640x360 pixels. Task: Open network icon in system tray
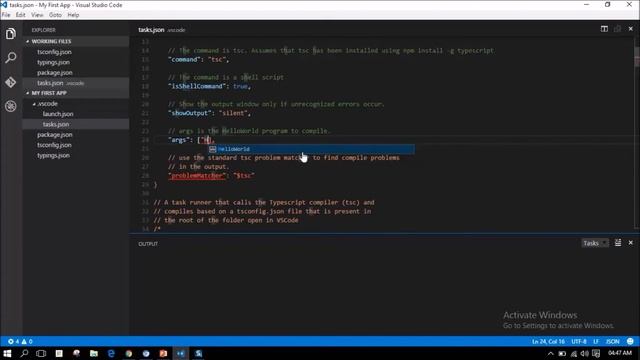[573, 354]
